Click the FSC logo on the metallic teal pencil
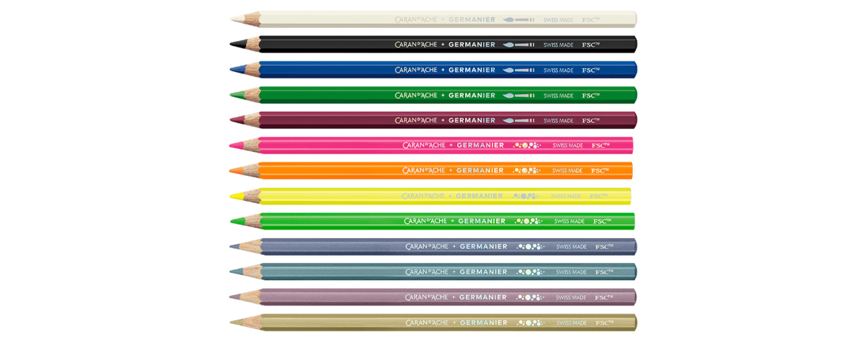 pyautogui.click(x=604, y=272)
